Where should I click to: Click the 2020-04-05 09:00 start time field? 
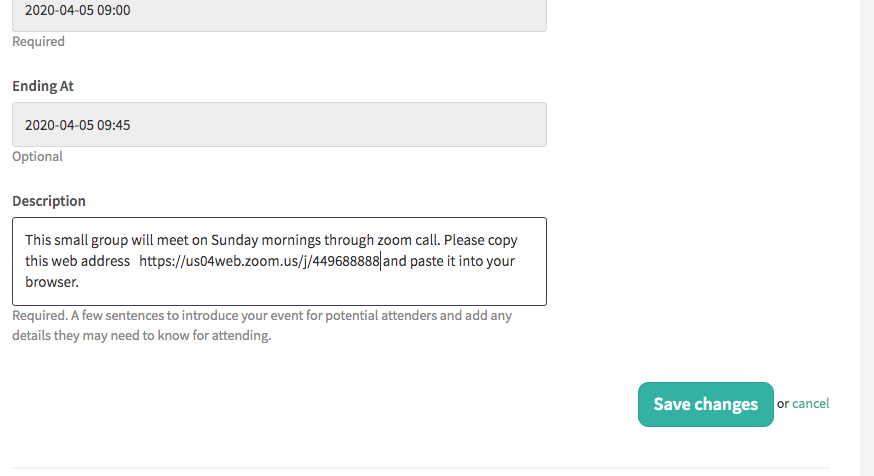(x=279, y=11)
